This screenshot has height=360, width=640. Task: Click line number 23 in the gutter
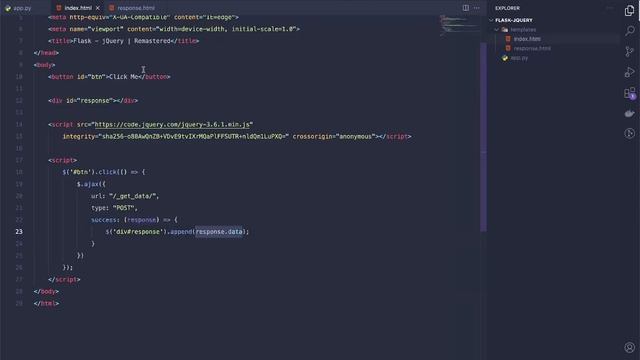[x=19, y=231]
